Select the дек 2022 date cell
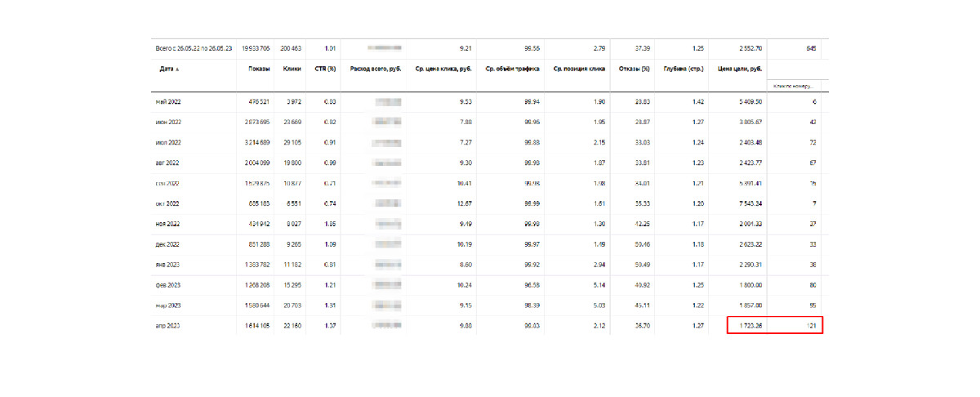 (167, 244)
